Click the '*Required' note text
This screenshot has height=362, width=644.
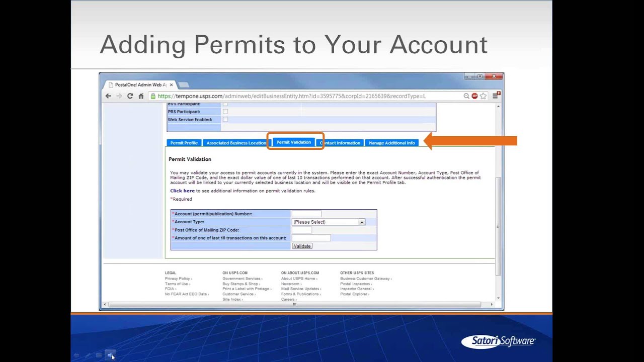pyautogui.click(x=181, y=199)
